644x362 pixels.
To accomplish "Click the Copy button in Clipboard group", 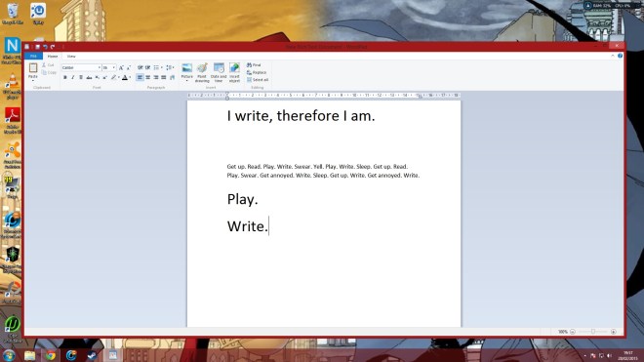I will 49,72.
